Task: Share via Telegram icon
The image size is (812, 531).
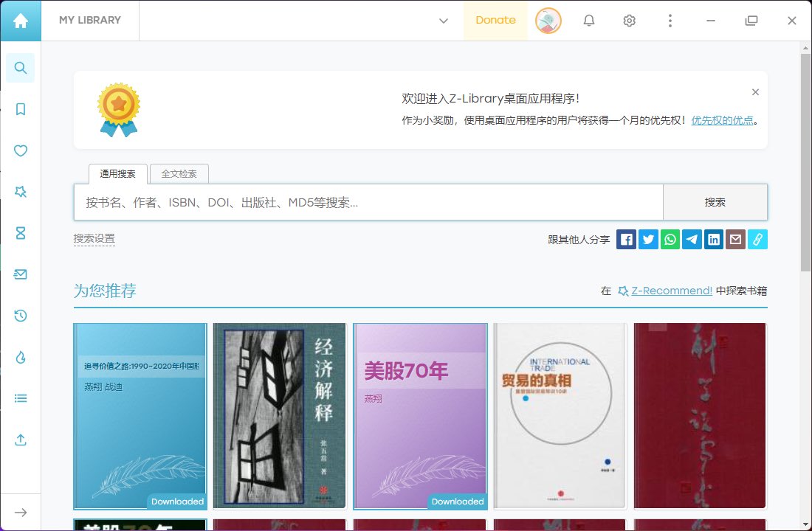Action: (692, 239)
